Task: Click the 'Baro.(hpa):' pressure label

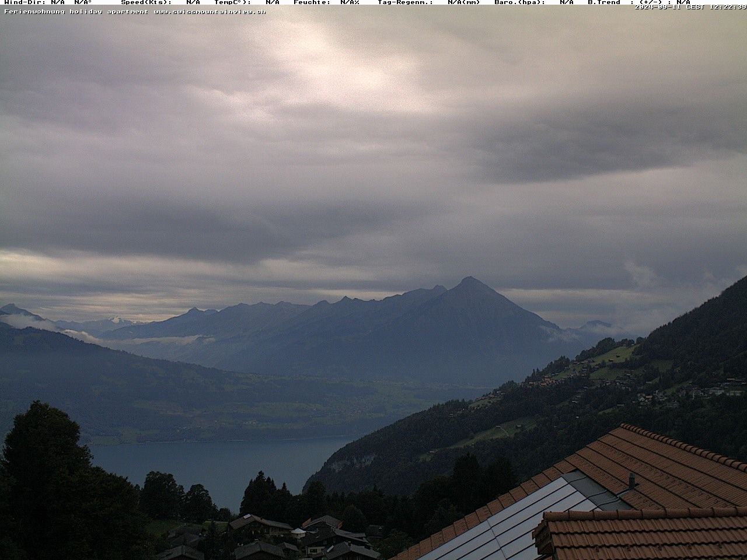Action: point(519,2)
